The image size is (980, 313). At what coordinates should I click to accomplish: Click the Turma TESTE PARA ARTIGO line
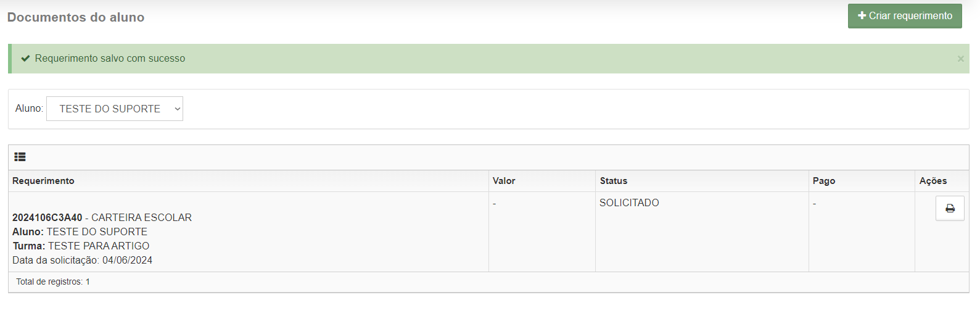coord(81,246)
